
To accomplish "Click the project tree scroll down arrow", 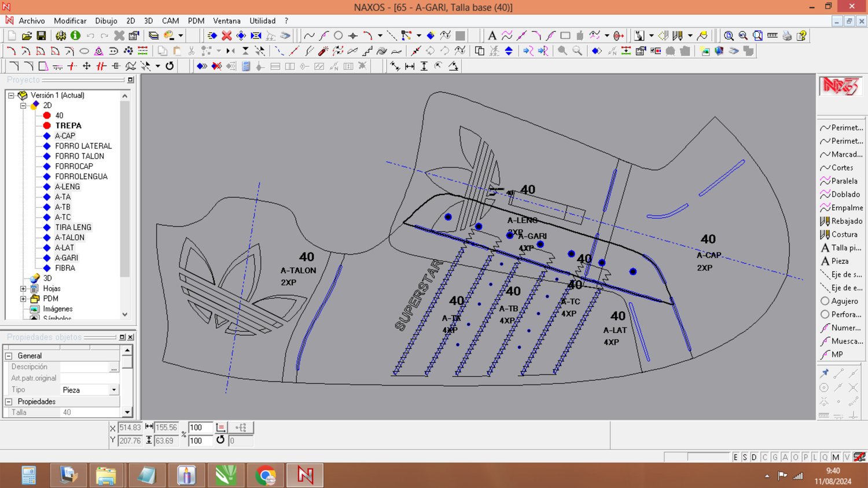I will [x=125, y=314].
